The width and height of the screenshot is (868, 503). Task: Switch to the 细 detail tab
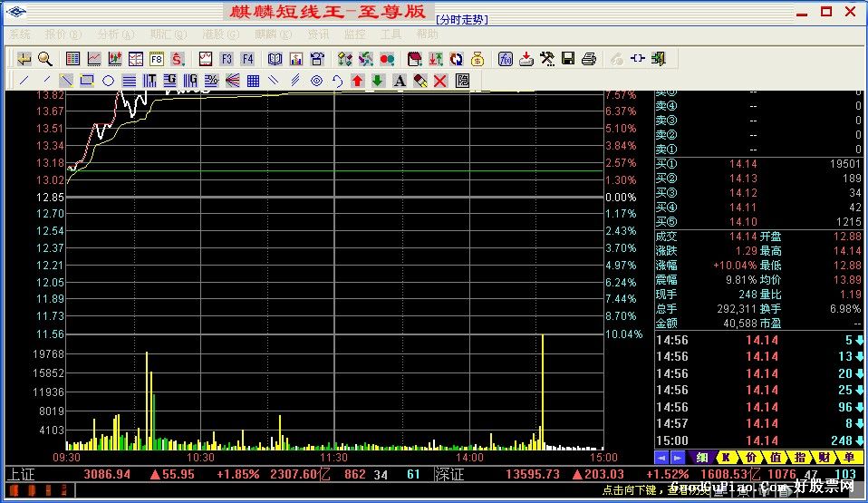[702, 458]
